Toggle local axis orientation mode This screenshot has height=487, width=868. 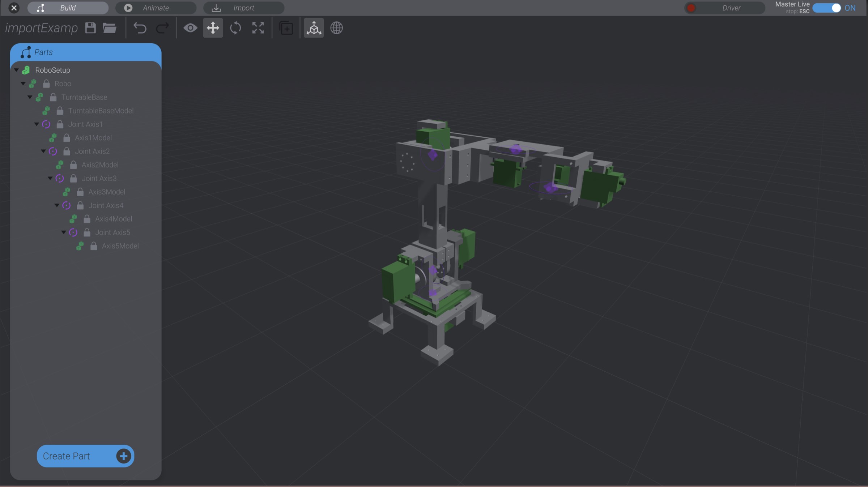[314, 28]
